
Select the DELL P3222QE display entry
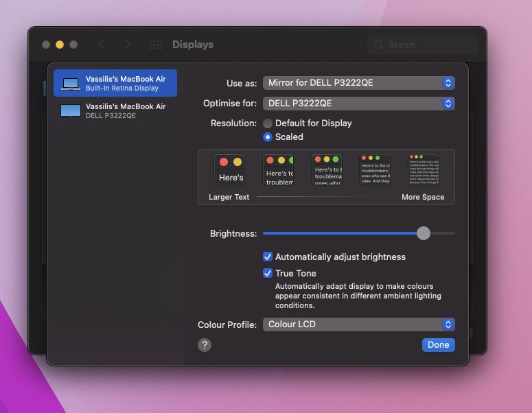coord(115,110)
